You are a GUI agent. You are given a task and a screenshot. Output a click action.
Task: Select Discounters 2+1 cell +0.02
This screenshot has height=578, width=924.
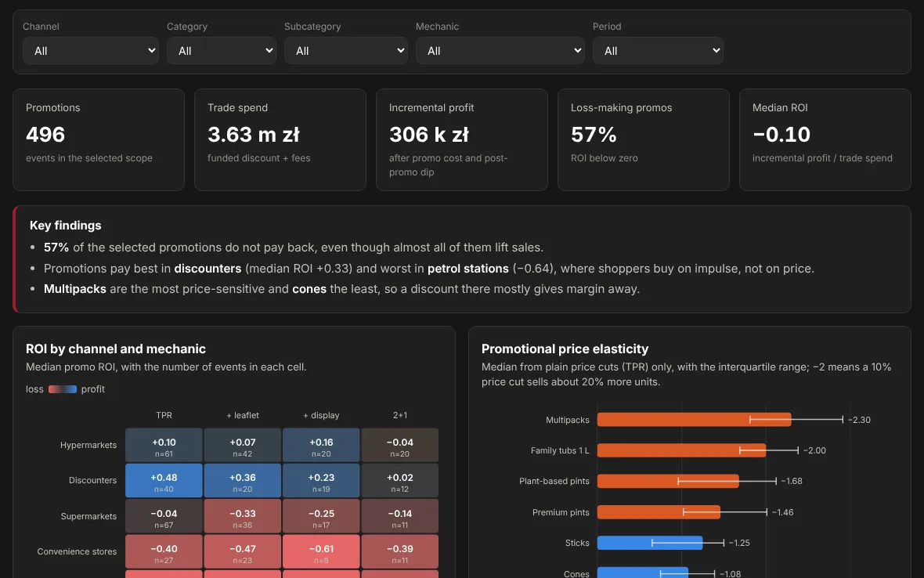pyautogui.click(x=399, y=480)
